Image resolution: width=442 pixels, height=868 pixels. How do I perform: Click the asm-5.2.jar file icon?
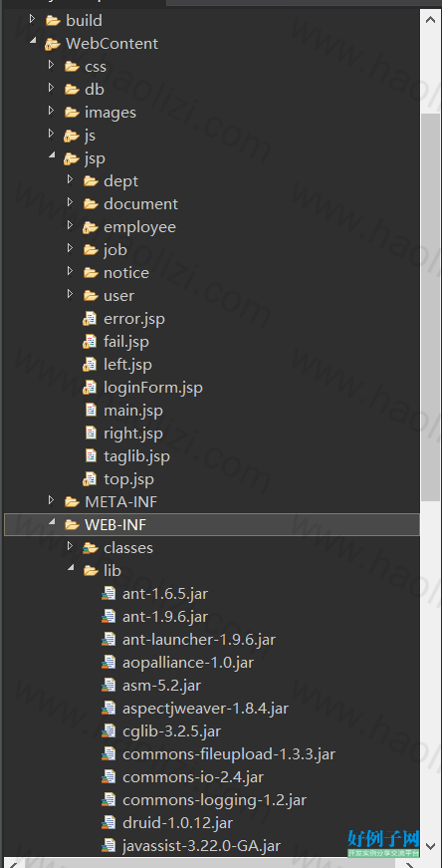coord(109,687)
